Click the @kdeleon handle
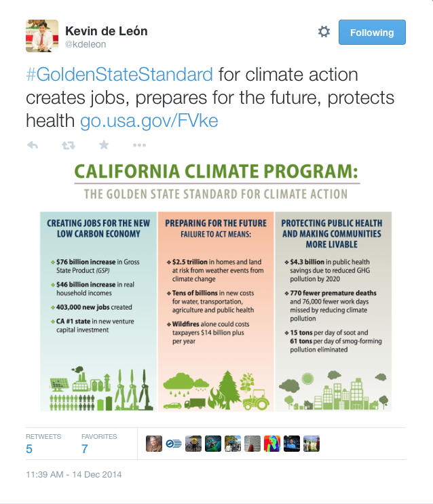 coord(86,44)
